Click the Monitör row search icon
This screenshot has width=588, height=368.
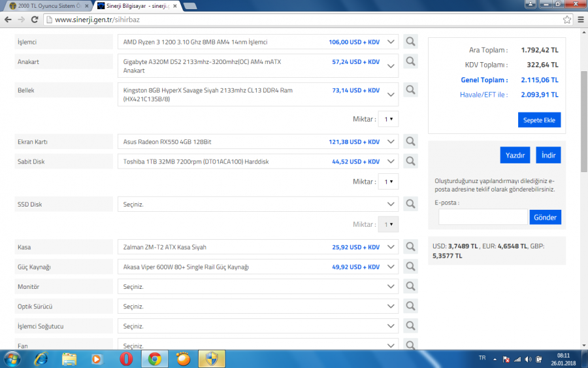coord(411,286)
